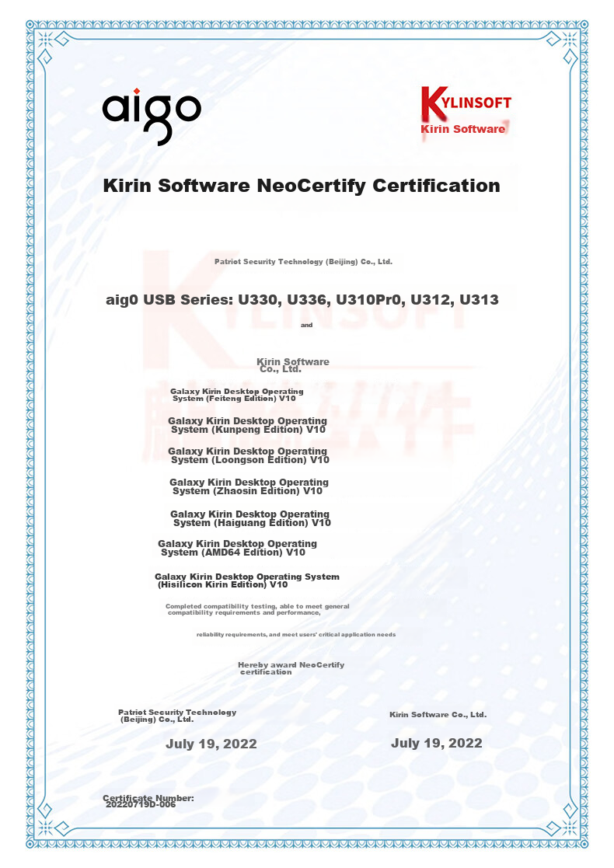Click the Certificate Number 20220719D-006
Viewport: 614px width, 868px height.
[148, 801]
